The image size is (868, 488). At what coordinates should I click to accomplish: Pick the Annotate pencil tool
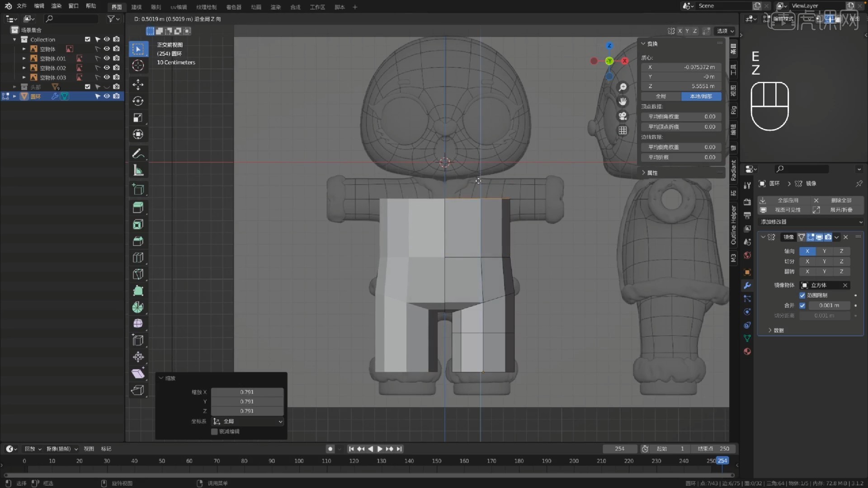[138, 154]
